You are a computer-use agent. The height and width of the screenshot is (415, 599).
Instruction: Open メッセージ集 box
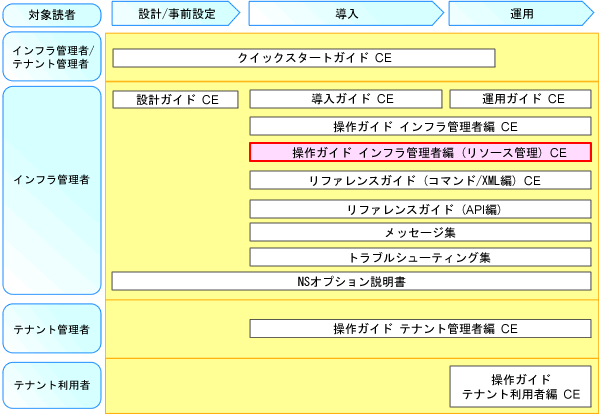(x=421, y=232)
